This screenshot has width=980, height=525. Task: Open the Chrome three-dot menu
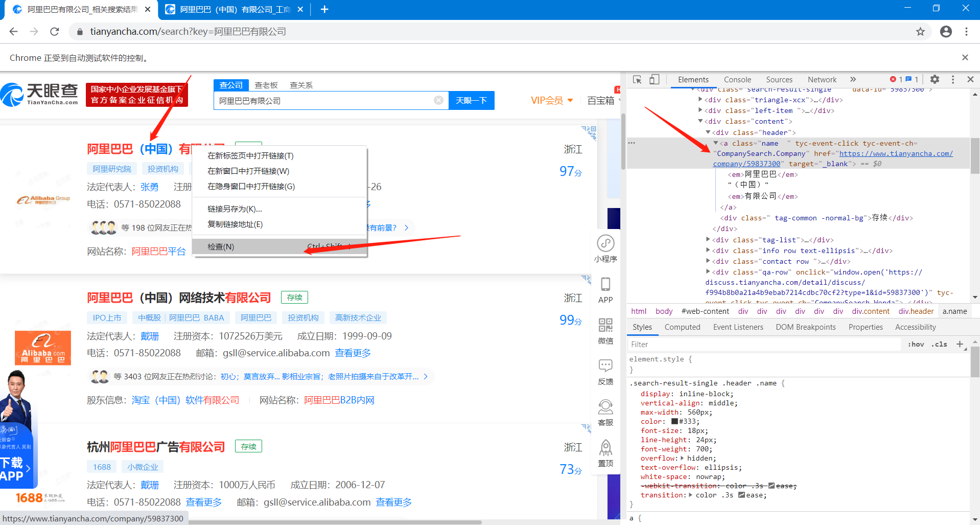point(966,32)
